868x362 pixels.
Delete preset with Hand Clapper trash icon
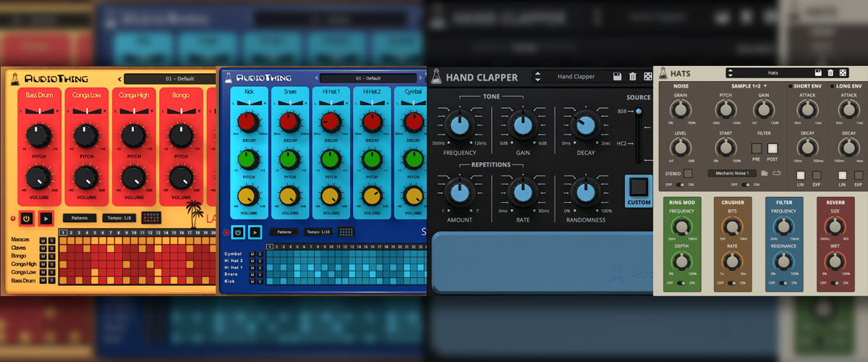point(632,77)
